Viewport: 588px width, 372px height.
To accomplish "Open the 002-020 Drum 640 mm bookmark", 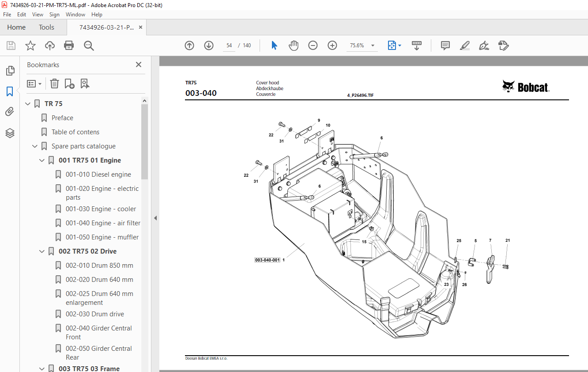I will [x=99, y=280].
